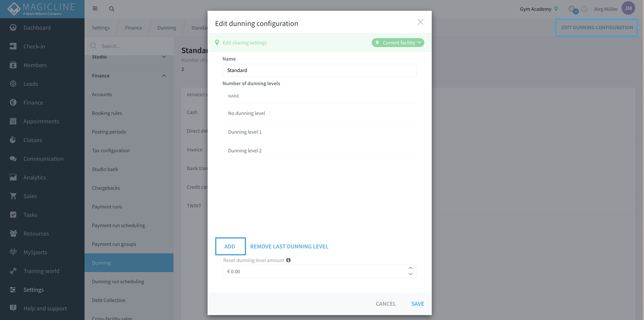Click the Check-in sidebar icon
The width and height of the screenshot is (644, 320).
[13, 46]
